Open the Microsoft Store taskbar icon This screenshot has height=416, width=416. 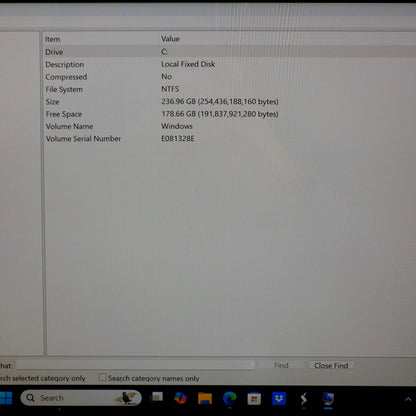click(254, 399)
